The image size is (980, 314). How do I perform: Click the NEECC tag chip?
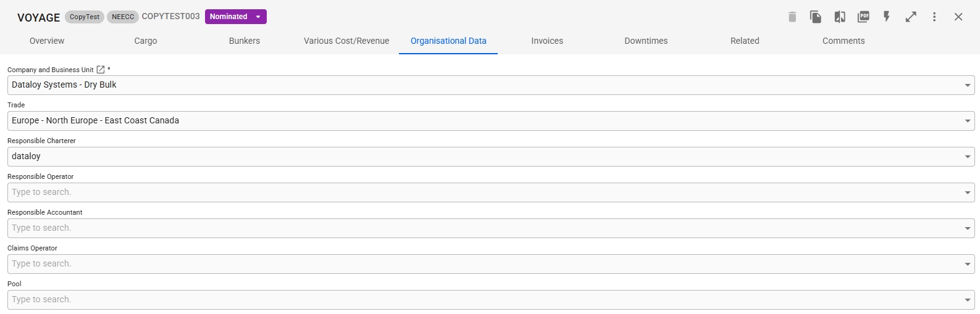(123, 17)
